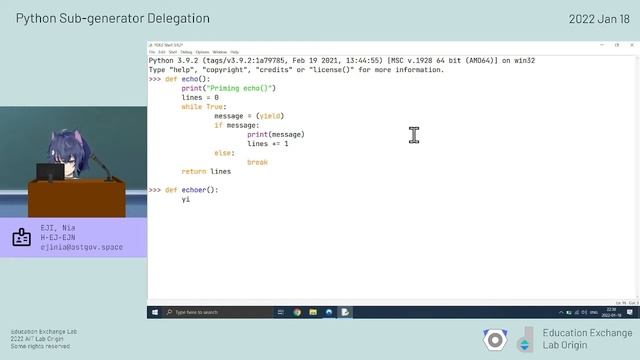Click the presenter webcam avatar video
Screen dimensions: 640x360
coord(73,162)
